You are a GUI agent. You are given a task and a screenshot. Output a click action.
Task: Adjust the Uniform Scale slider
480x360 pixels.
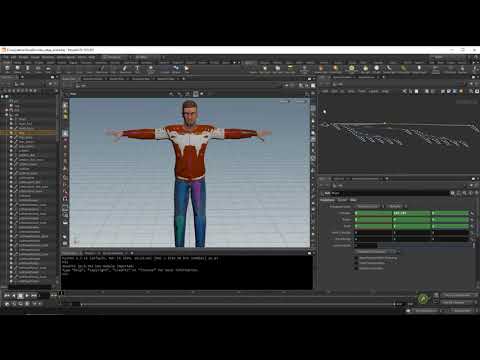coord(425,245)
